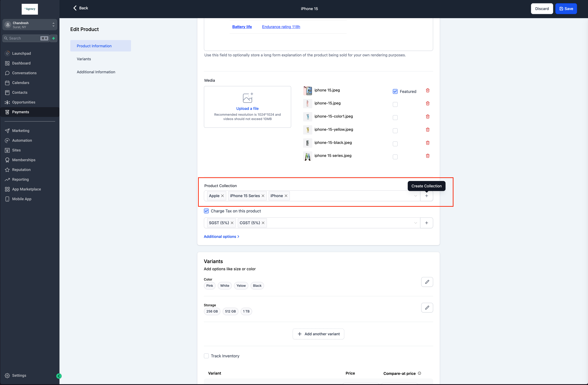Enable the Track Inventory checkbox

pos(206,356)
